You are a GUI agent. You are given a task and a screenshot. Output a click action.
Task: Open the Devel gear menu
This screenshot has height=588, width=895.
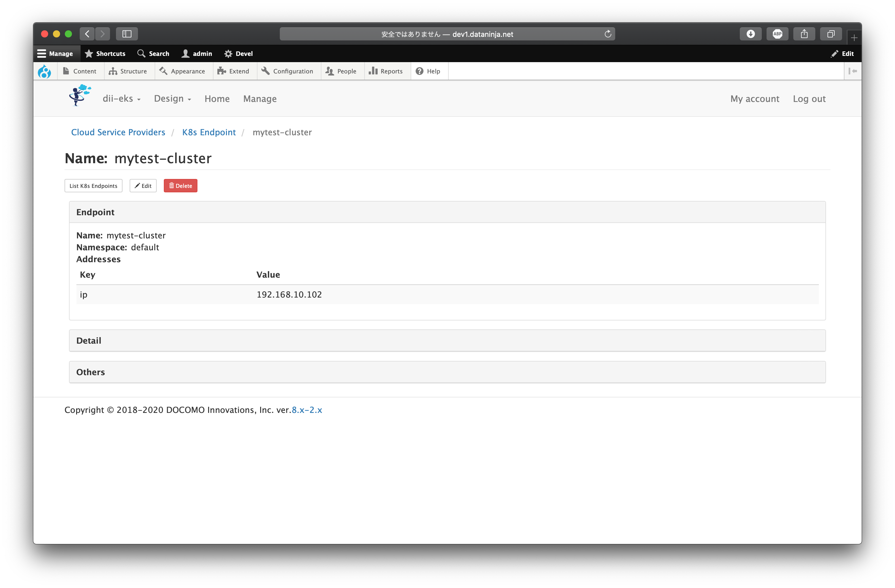click(x=238, y=54)
